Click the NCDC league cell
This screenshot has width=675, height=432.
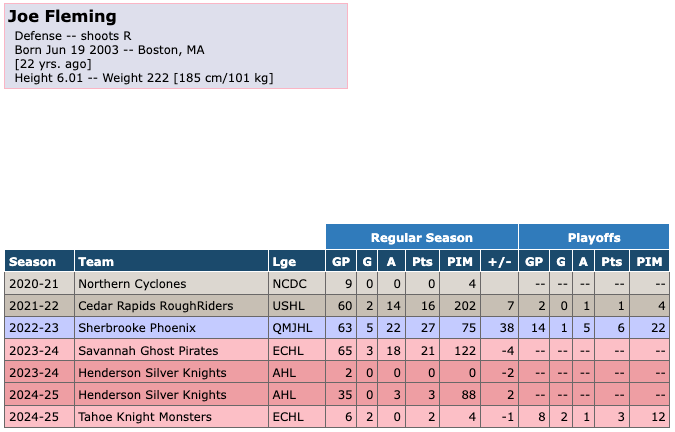[x=287, y=284]
